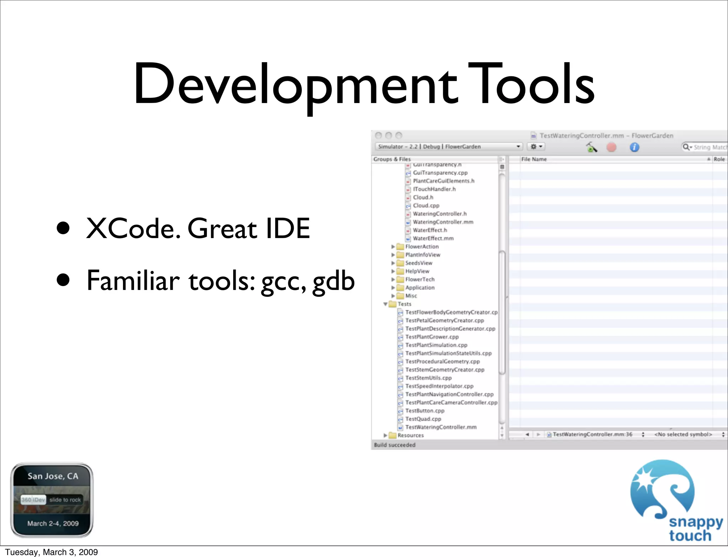
Task: Click the String Matching search field
Action: click(x=709, y=147)
